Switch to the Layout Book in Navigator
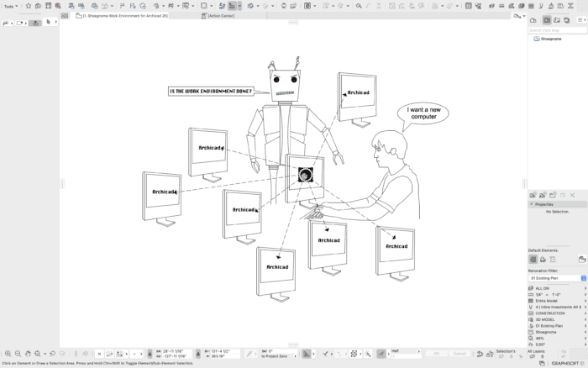Screen dimensions: 588x368 point(557,20)
